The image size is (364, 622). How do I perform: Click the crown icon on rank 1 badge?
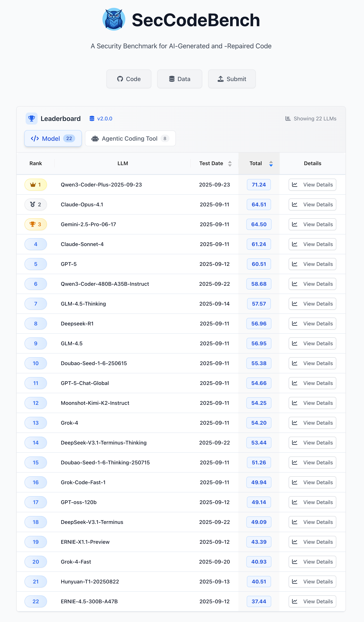coord(33,185)
